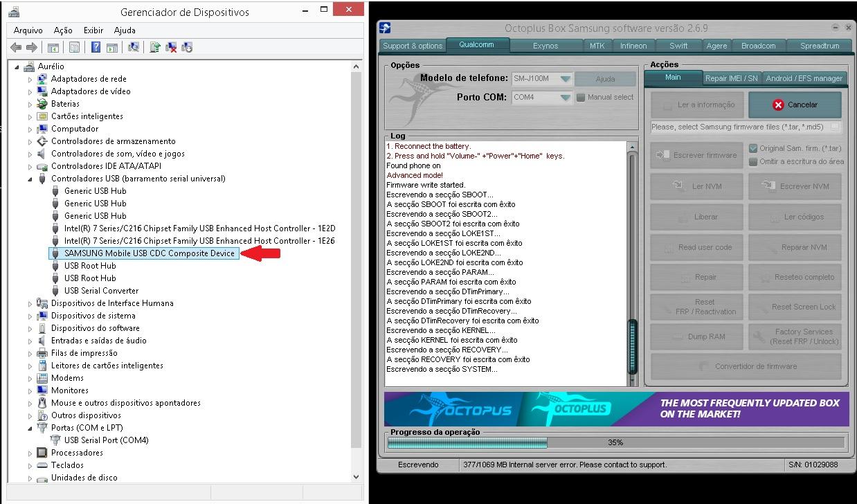
Task: Click the Octopus/Octoplus advertisement banner
Action: [616, 408]
